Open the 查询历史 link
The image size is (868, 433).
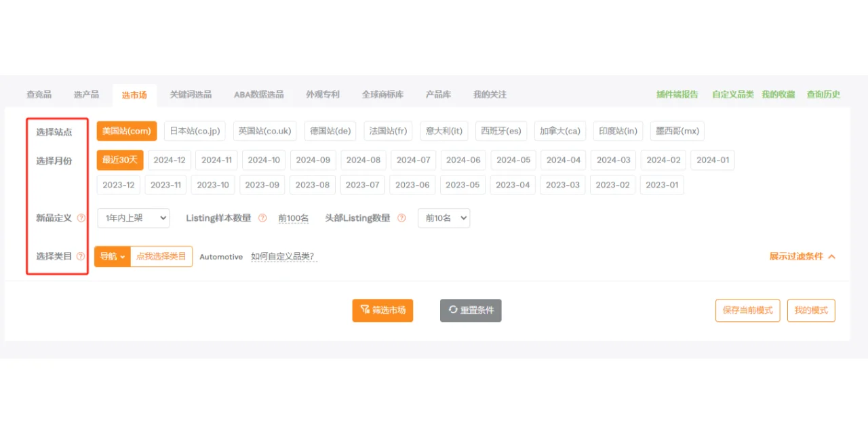823,94
